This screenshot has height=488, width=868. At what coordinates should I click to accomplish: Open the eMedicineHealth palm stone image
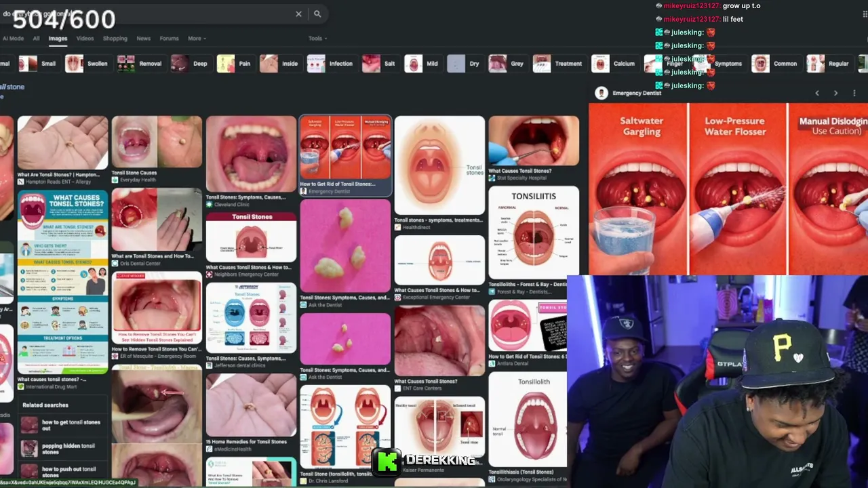click(x=251, y=405)
